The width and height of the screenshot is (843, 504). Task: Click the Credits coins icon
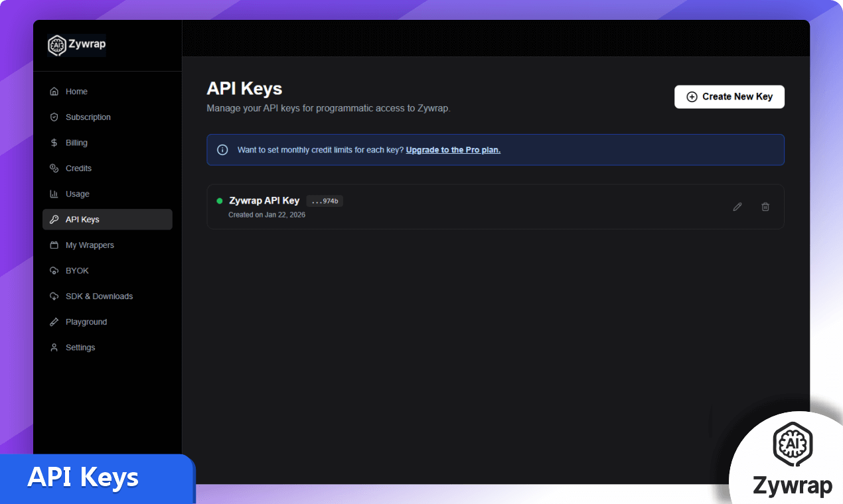[54, 168]
